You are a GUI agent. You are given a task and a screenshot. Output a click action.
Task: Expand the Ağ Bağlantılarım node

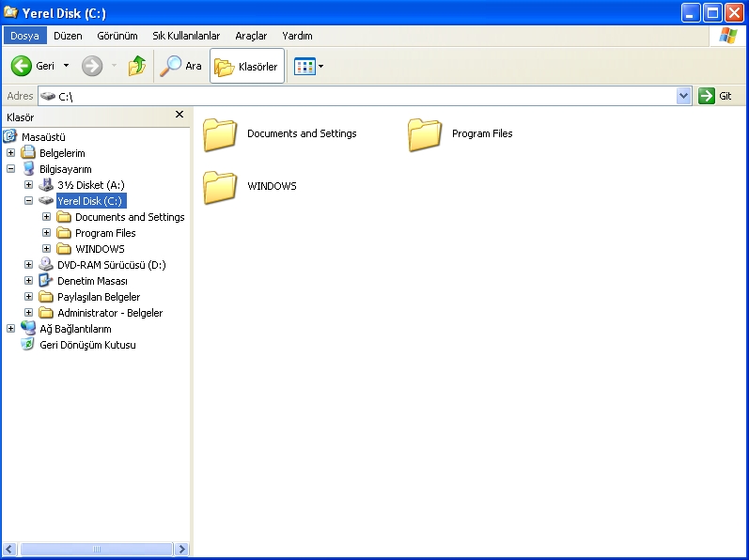[10, 329]
